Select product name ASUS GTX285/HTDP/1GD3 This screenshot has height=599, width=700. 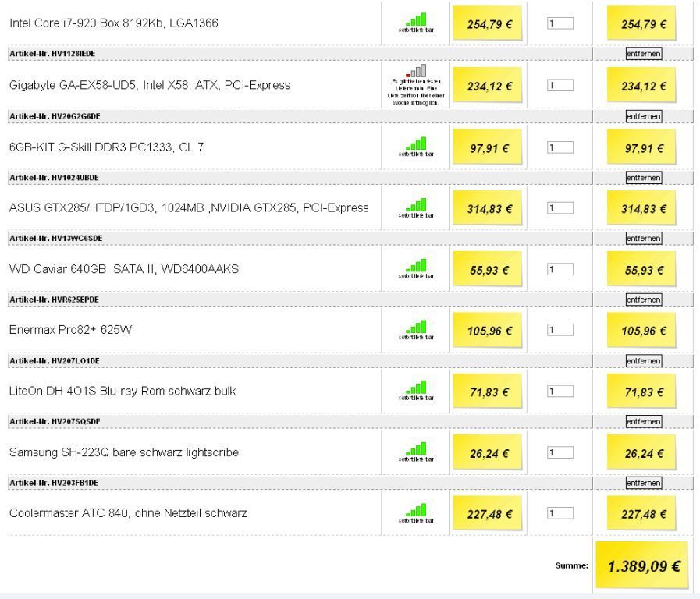point(189,207)
